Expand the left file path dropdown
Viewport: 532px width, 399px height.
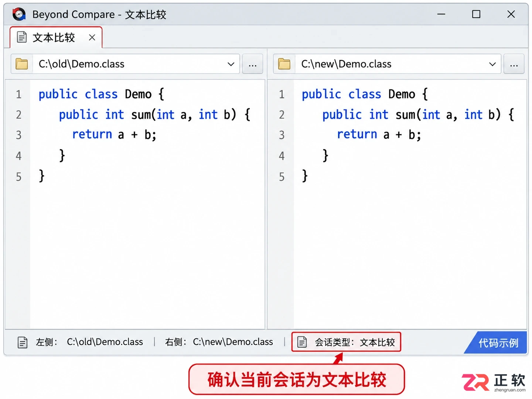click(x=231, y=64)
